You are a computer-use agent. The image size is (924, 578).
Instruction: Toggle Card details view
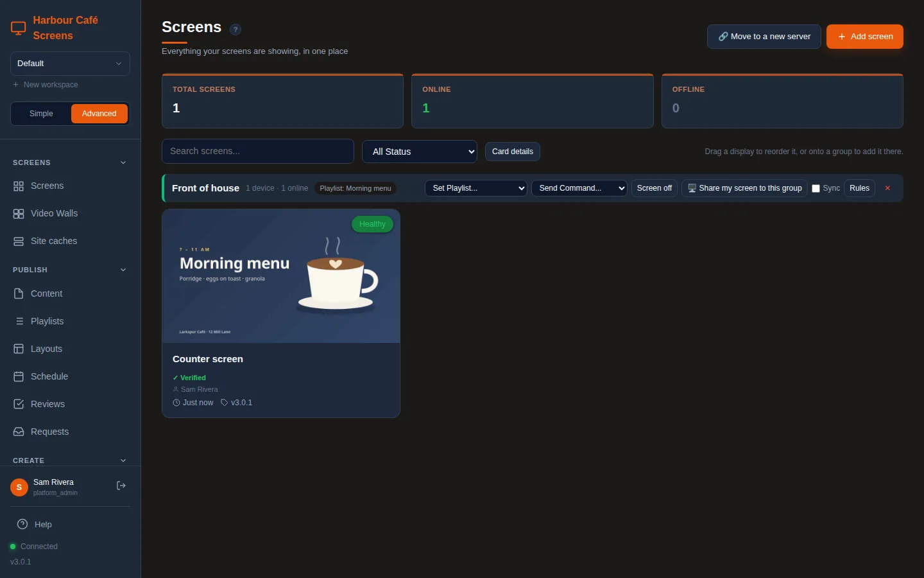coord(513,152)
